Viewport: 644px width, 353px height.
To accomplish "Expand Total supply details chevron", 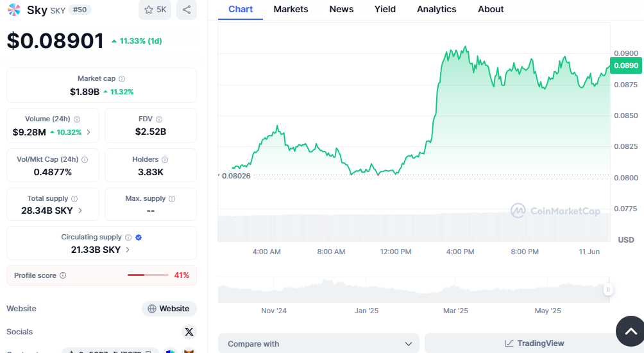I will tap(80, 211).
